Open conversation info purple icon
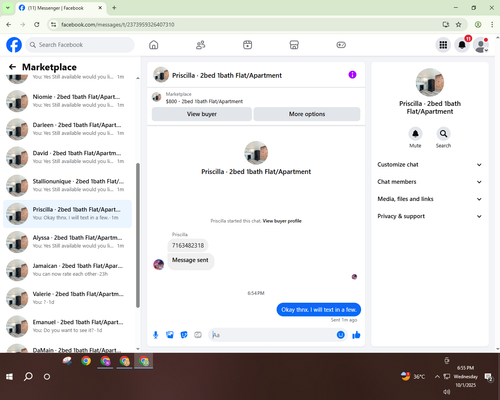This screenshot has height=400, width=500. click(x=352, y=75)
